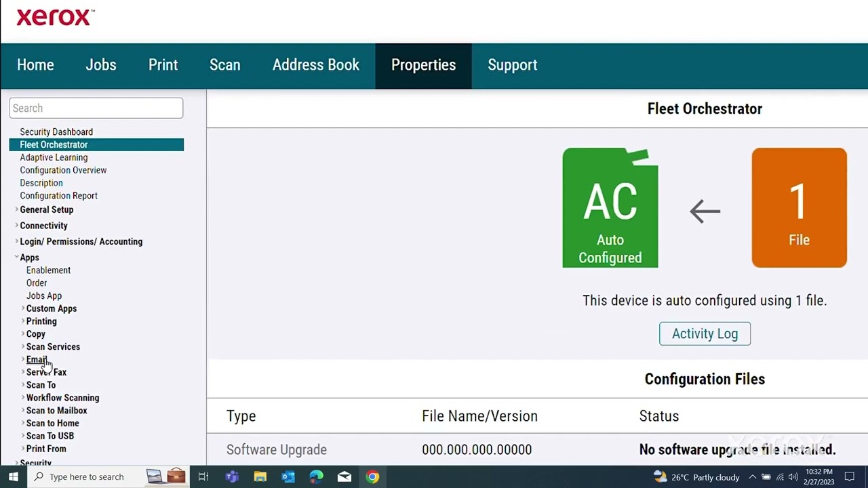Screen dimensions: 868x488
Task: Click the volume speaker tray icon
Action: coord(793,476)
